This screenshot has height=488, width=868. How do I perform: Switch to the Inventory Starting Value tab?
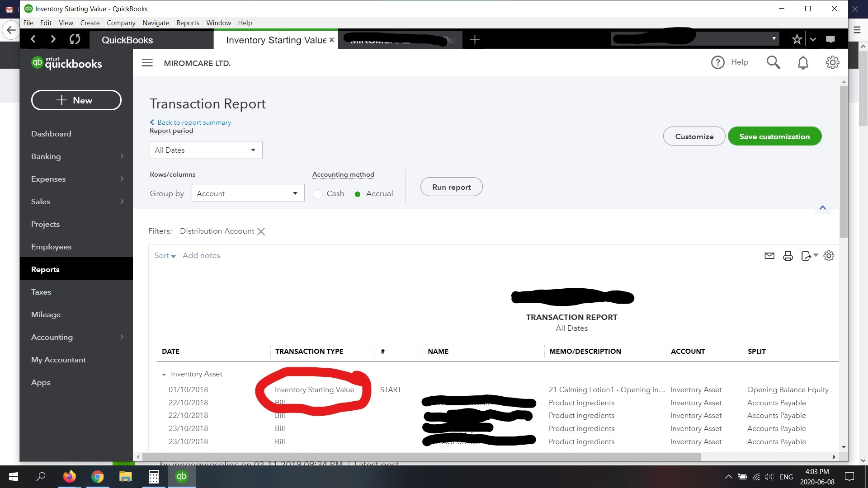(276, 40)
